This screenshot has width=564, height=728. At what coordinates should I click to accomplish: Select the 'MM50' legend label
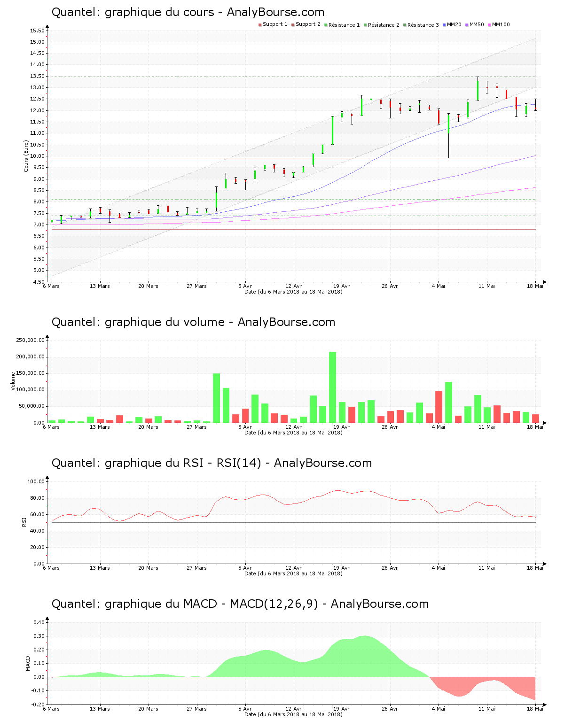[x=477, y=24]
